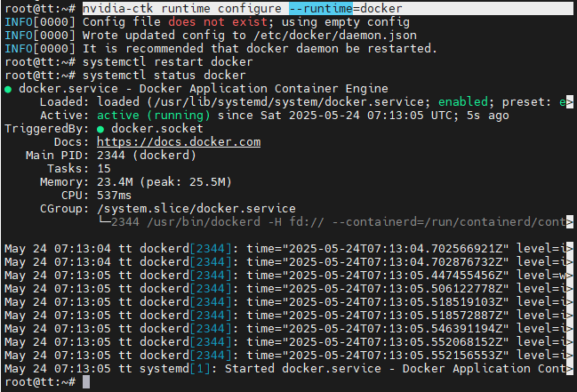Click the CPU value 537ms
Screen dimensions: 577x392
[114, 195]
